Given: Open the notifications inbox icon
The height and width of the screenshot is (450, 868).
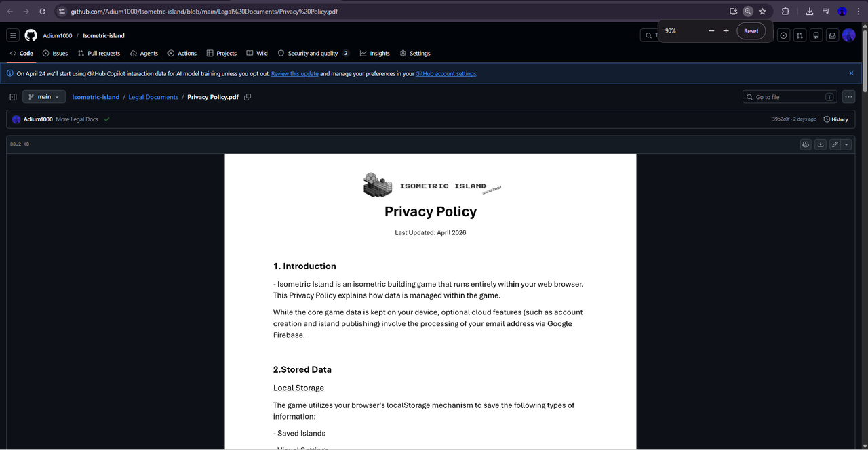Looking at the screenshot, I should pos(833,35).
